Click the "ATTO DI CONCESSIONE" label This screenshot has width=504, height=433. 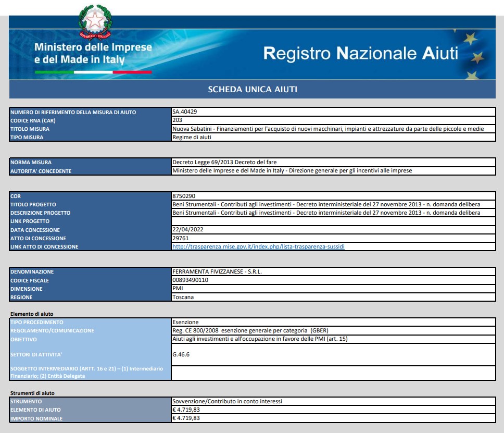coord(38,238)
